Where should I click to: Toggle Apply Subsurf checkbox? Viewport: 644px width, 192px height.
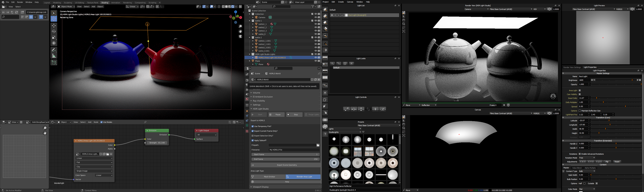pyautogui.click(x=253, y=141)
